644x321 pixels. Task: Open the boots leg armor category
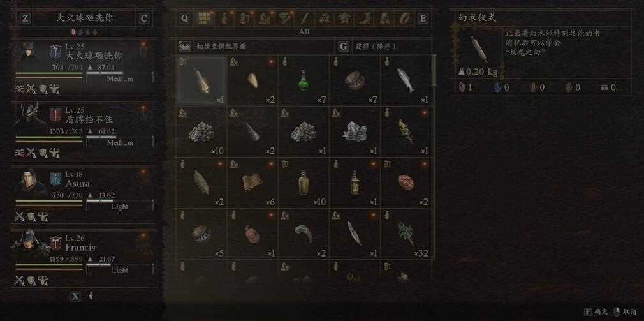[365, 18]
